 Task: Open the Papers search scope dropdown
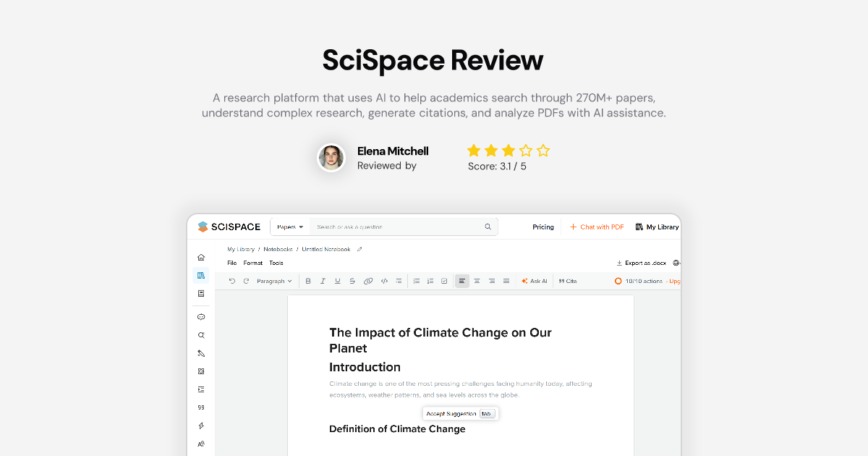(289, 227)
